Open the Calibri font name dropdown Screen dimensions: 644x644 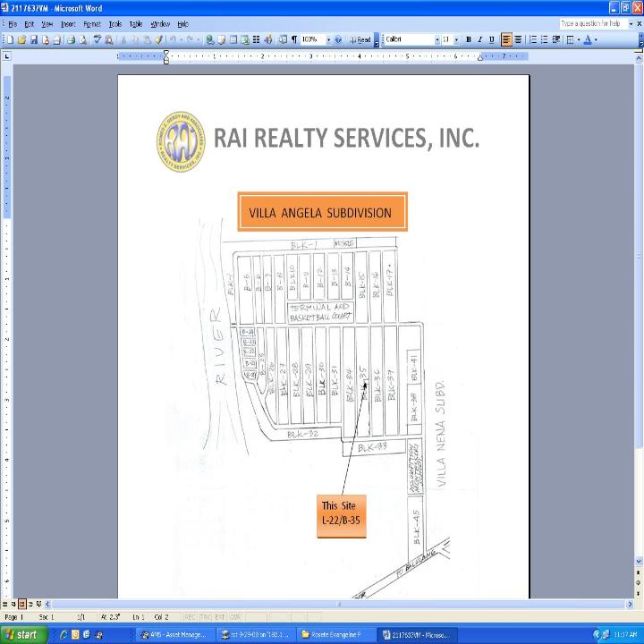436,40
